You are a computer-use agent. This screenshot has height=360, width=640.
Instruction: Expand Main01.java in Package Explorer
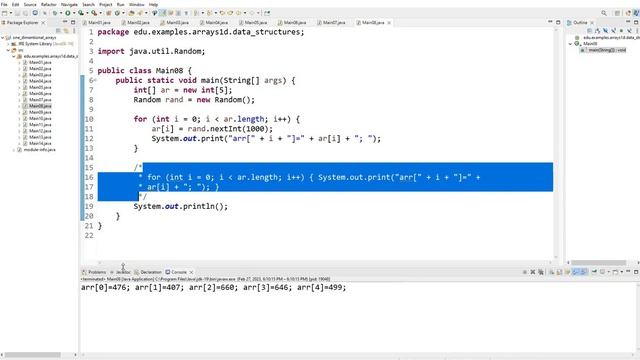[x=19, y=62]
